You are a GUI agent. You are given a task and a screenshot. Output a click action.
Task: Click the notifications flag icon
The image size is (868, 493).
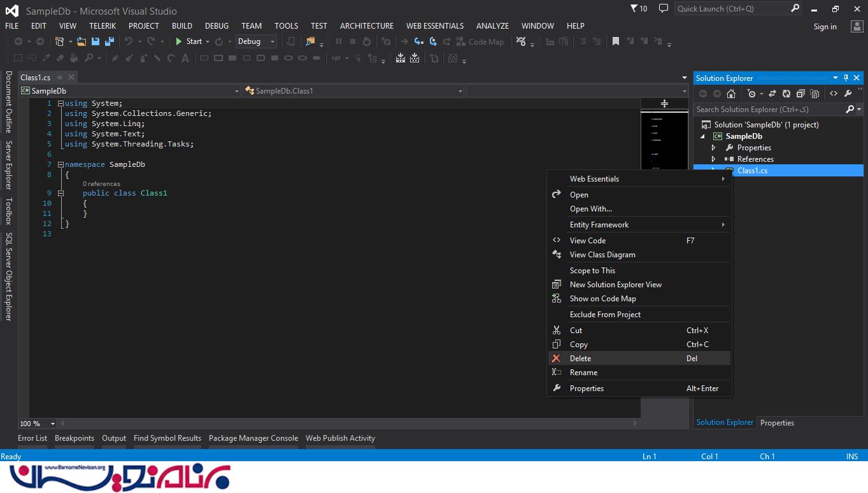(634, 9)
